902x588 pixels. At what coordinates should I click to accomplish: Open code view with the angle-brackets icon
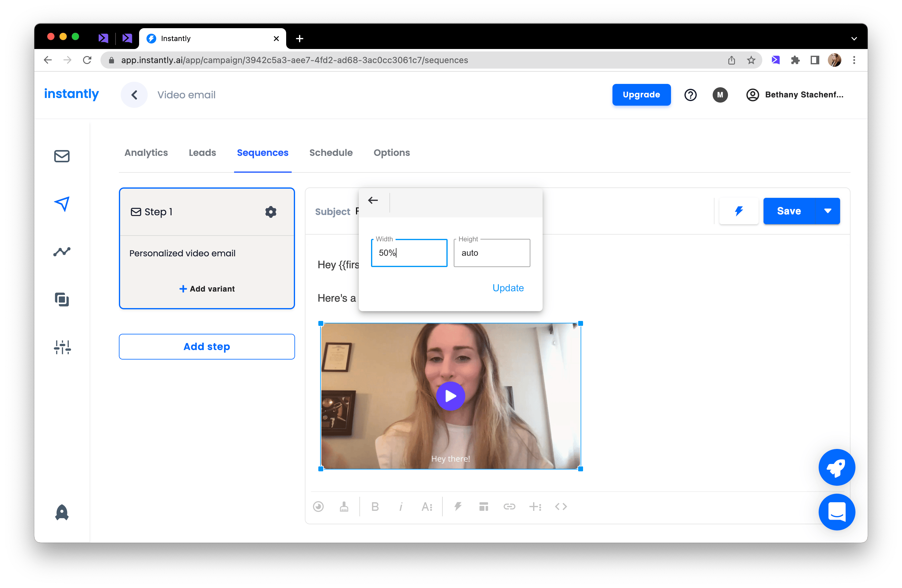click(x=561, y=507)
